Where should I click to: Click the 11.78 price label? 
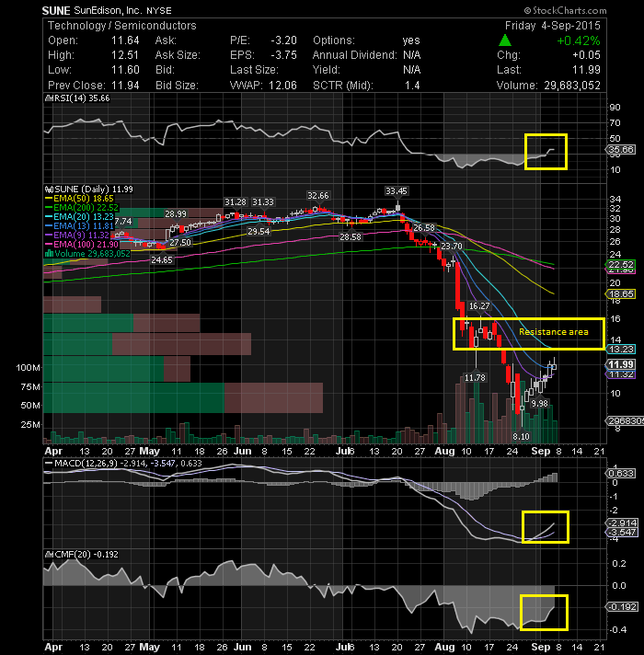475,378
